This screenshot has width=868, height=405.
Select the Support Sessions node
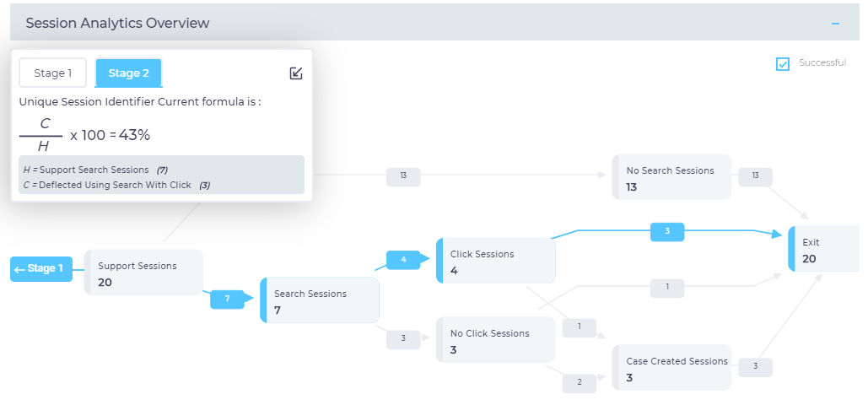(143, 273)
